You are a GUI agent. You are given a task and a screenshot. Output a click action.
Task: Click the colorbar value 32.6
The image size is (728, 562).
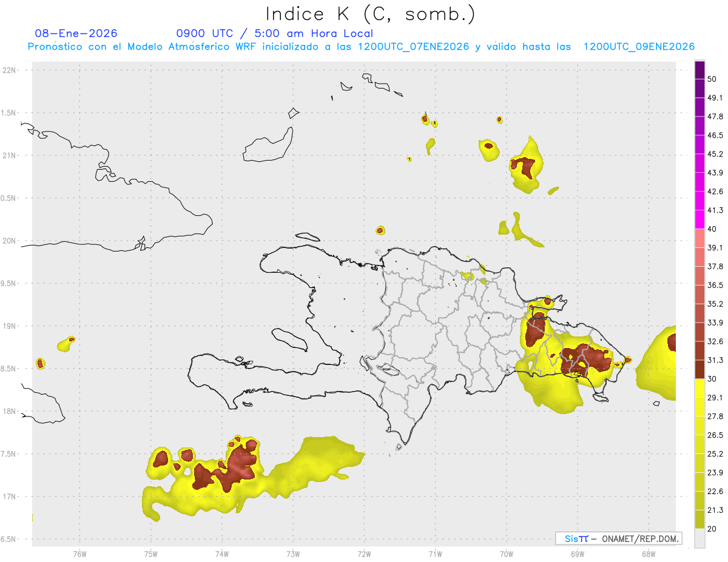pos(715,341)
